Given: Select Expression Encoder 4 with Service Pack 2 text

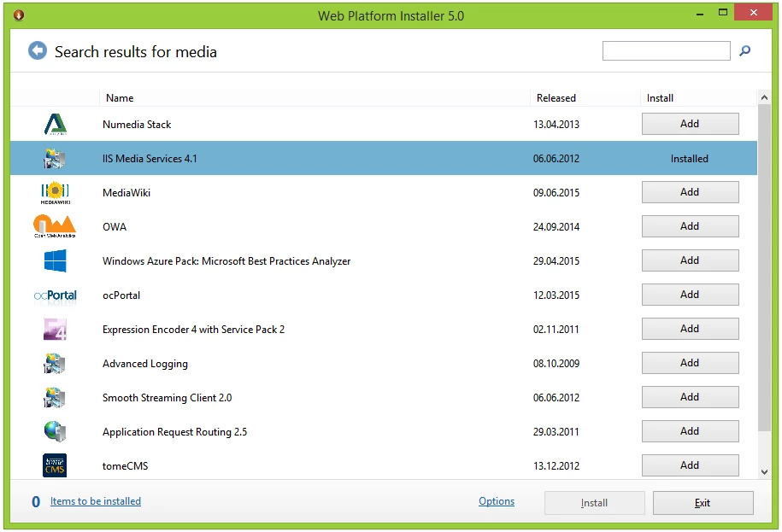Looking at the screenshot, I should (193, 330).
